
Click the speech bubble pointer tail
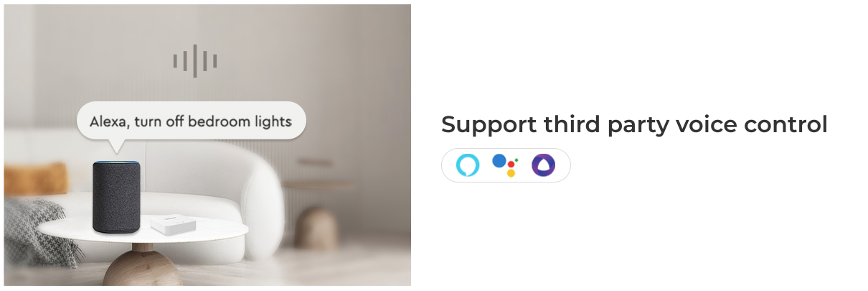point(115,145)
